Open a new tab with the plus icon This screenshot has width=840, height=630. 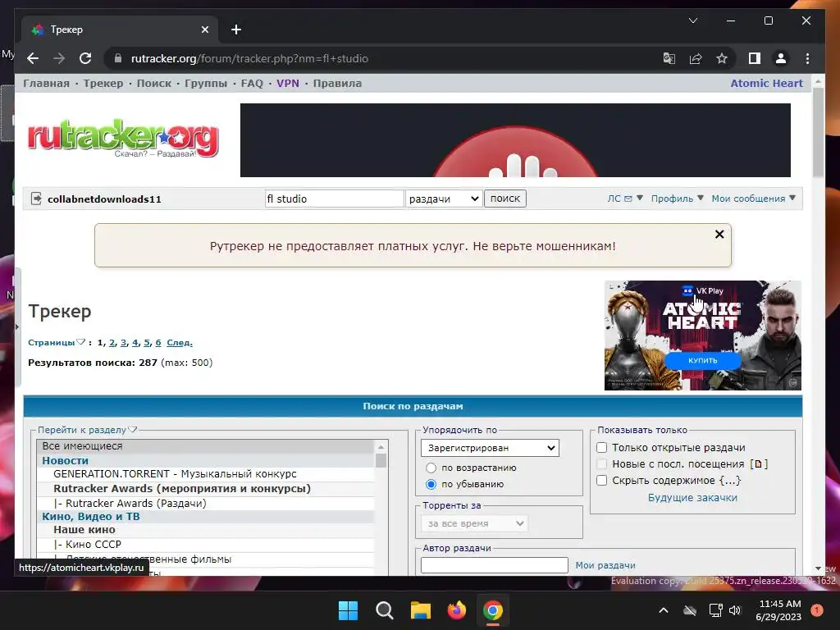point(236,30)
